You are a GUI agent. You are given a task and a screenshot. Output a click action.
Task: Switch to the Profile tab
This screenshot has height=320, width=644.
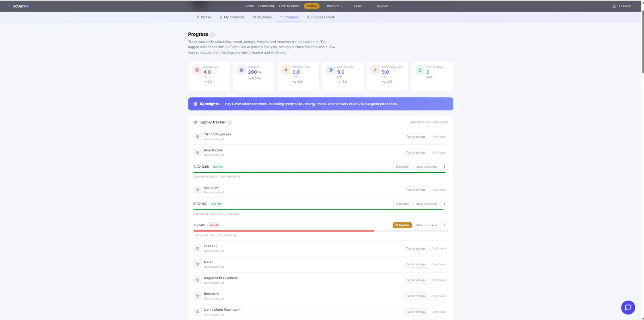204,17
